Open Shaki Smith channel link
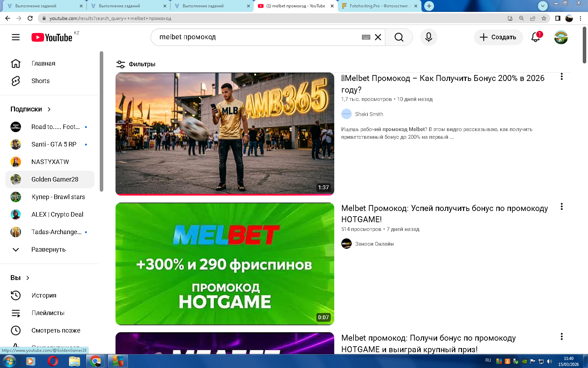 click(369, 114)
